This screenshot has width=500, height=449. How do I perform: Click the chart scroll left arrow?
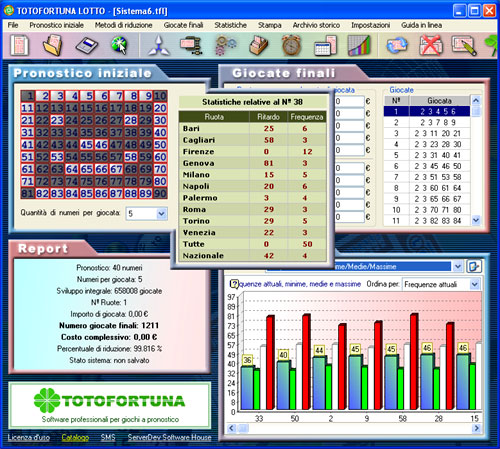point(232,428)
